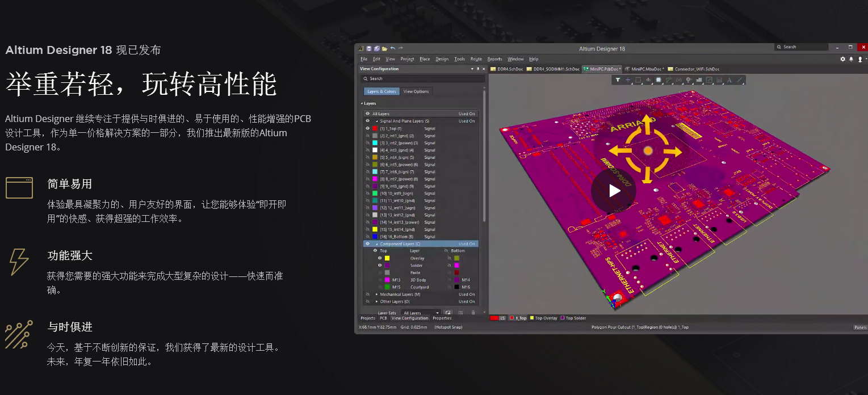Click the dimension tool icon beside the 'A' icon

tap(719, 80)
